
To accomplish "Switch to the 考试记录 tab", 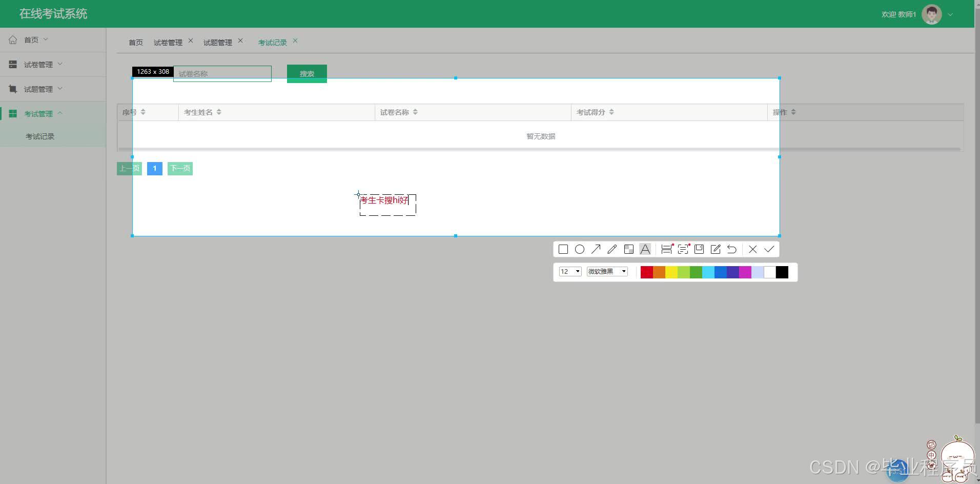I will [273, 43].
